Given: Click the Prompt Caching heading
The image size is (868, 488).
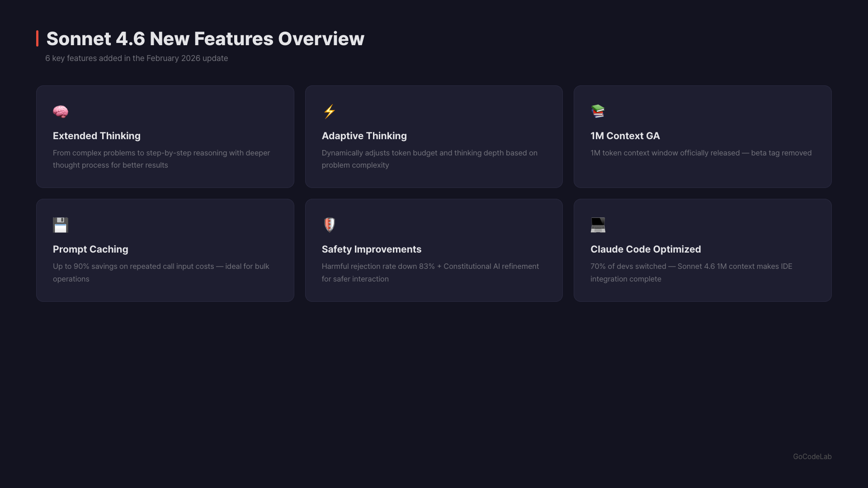Looking at the screenshot, I should click(90, 249).
